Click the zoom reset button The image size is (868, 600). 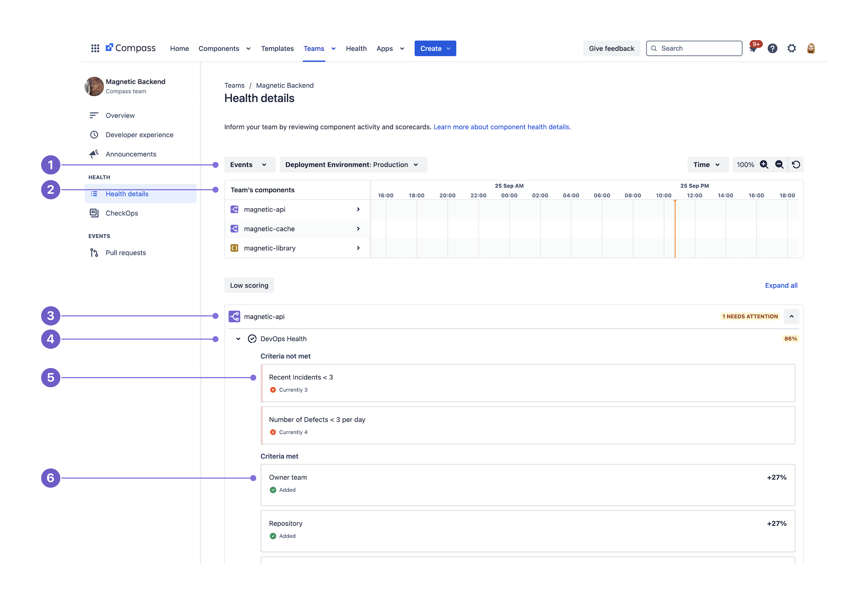coord(796,164)
